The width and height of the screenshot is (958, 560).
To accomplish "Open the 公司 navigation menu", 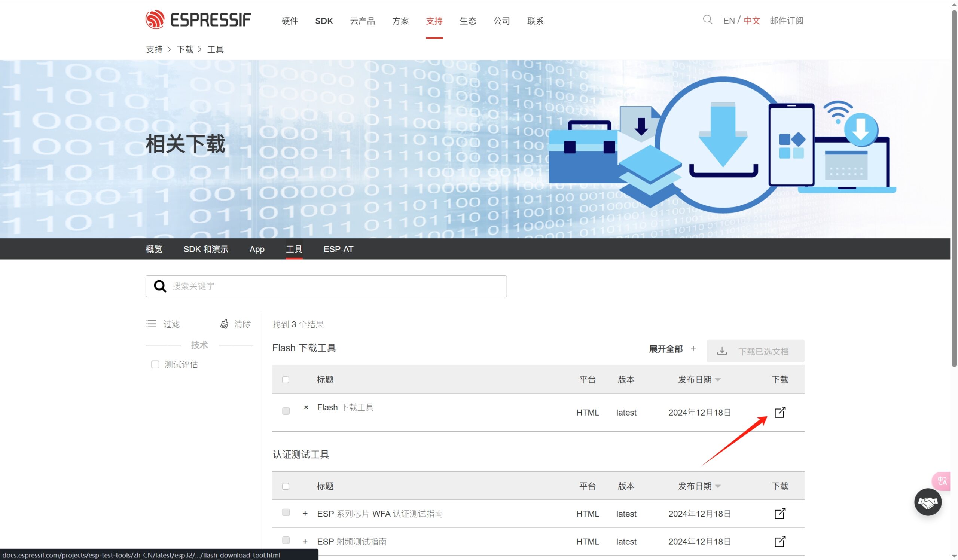I will (502, 21).
